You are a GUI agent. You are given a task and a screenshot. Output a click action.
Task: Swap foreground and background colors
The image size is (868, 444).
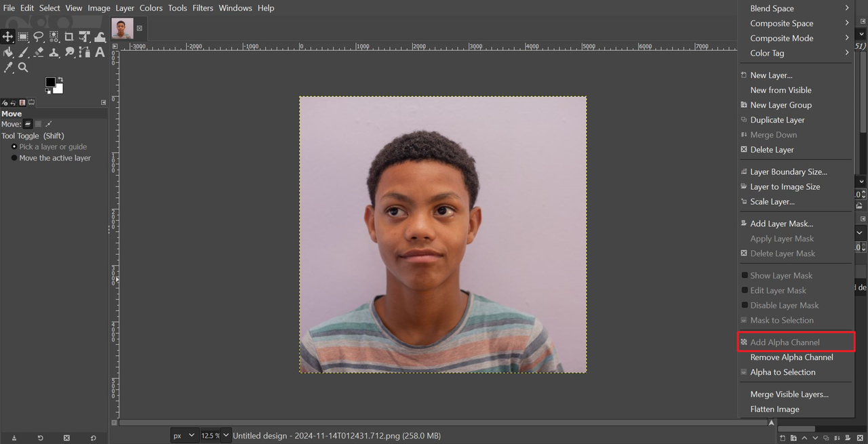60,79
